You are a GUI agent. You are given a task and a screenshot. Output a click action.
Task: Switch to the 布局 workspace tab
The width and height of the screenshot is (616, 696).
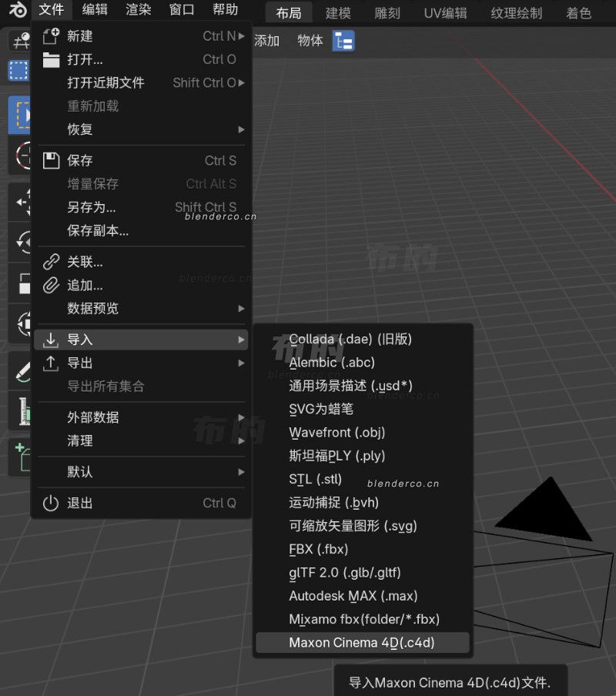click(x=289, y=13)
